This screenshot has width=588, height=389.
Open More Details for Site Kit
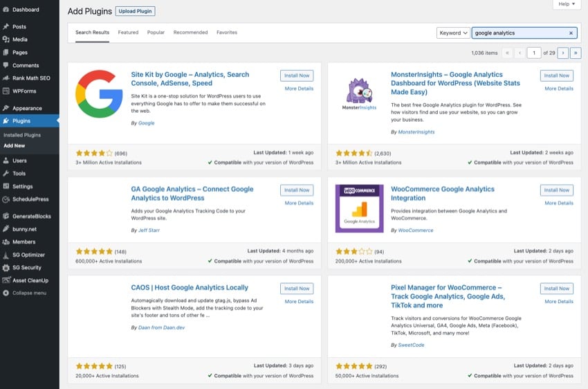click(299, 89)
